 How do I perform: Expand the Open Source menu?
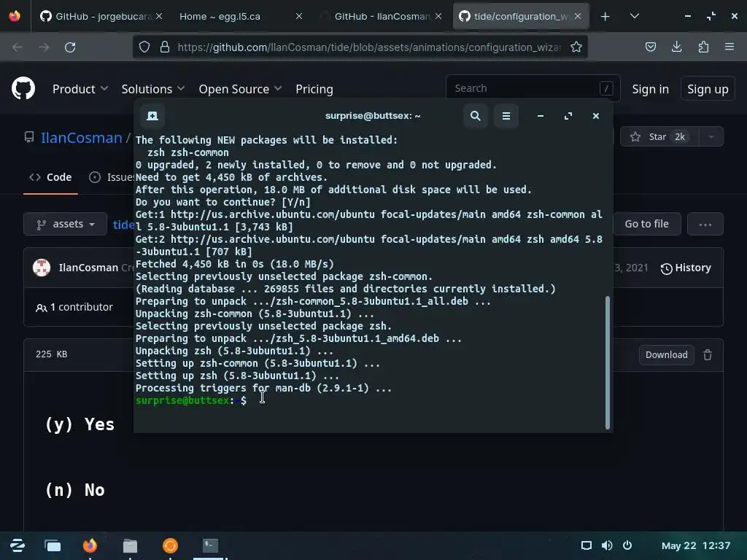point(240,89)
